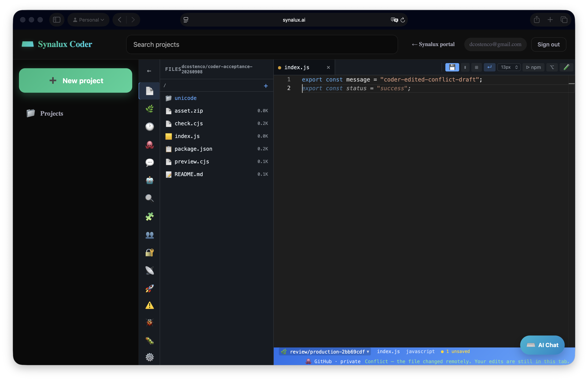
Task: Click the dcostenco@gmail.com account badge
Action: point(495,44)
